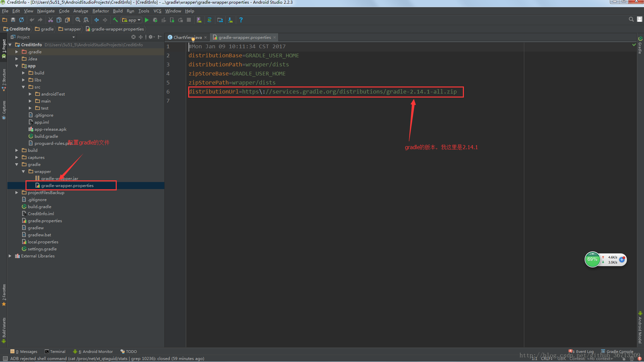Viewport: 644px width, 362px height.
Task: Click CreditInfo breadcrumb in navigation bar
Action: (17, 29)
